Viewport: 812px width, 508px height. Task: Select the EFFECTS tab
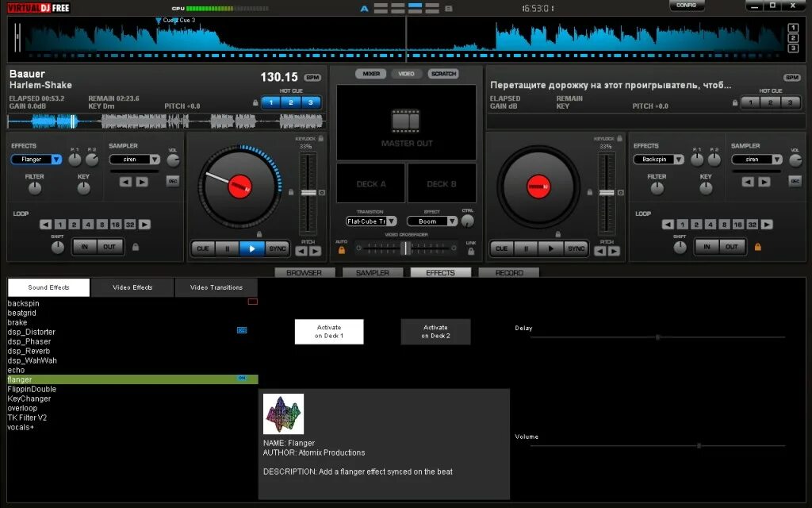441,273
